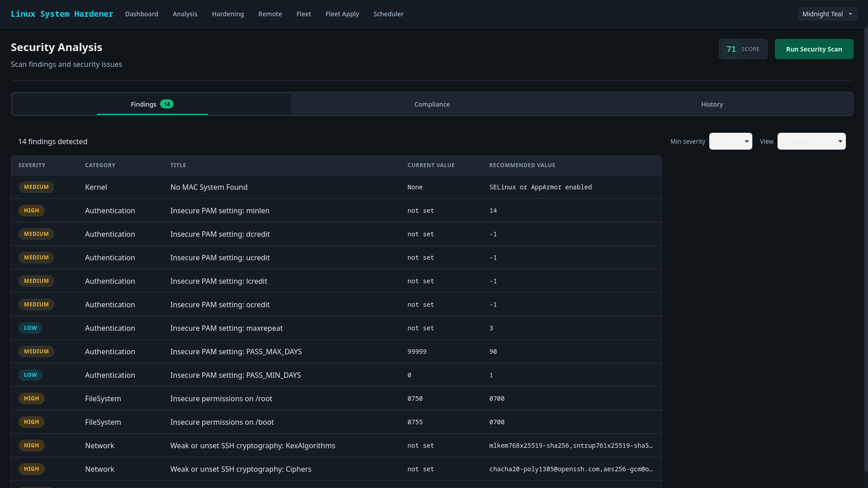Select the No MAC System Found row
868x488 pixels.
(336, 187)
